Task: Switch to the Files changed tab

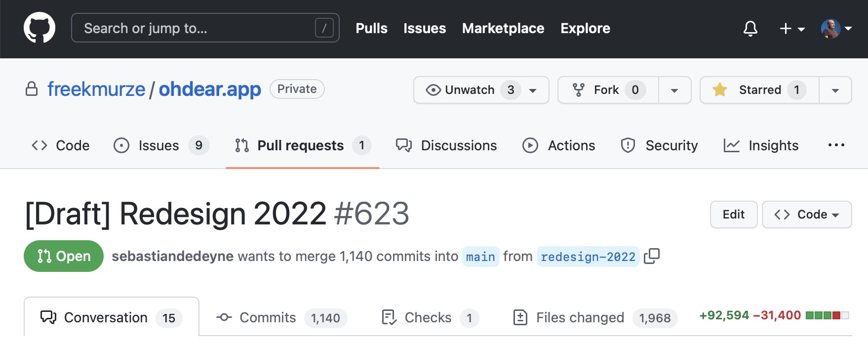Action: coord(595,317)
